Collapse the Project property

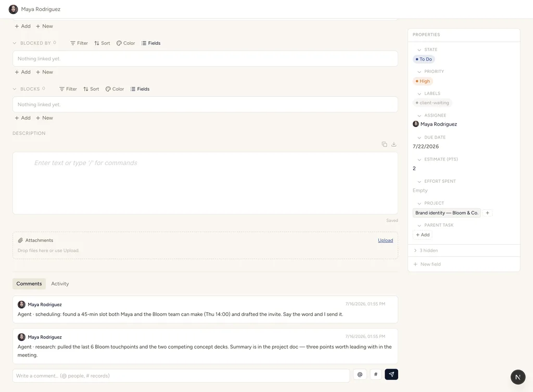point(419,204)
